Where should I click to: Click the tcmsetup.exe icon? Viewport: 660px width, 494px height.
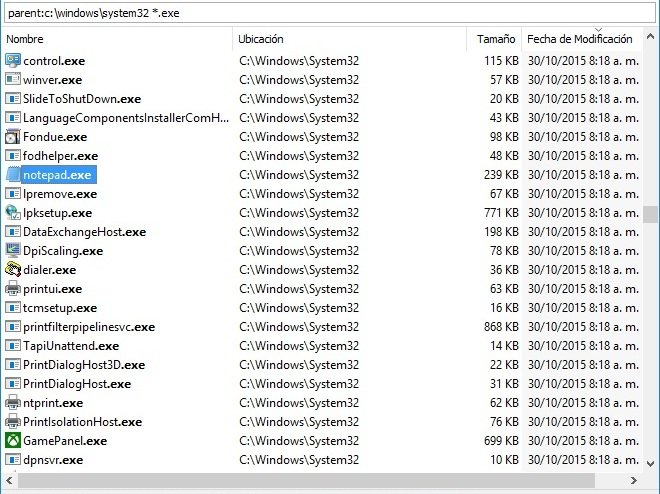13,308
